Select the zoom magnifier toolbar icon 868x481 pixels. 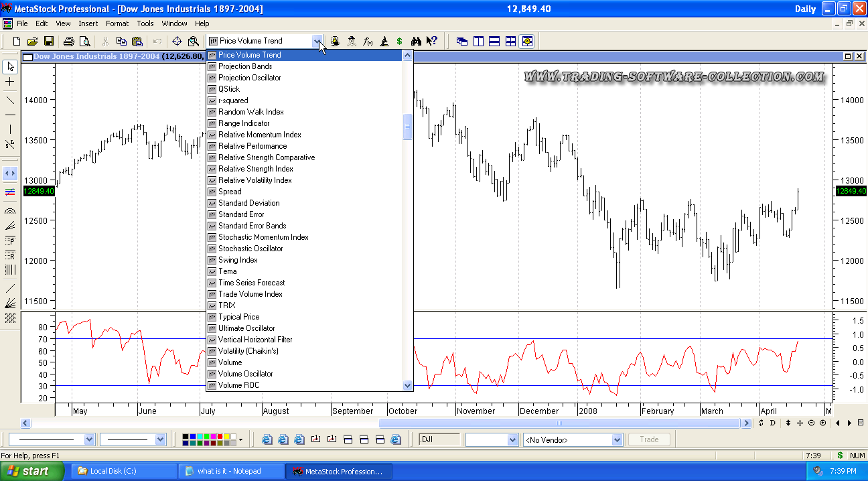194,42
